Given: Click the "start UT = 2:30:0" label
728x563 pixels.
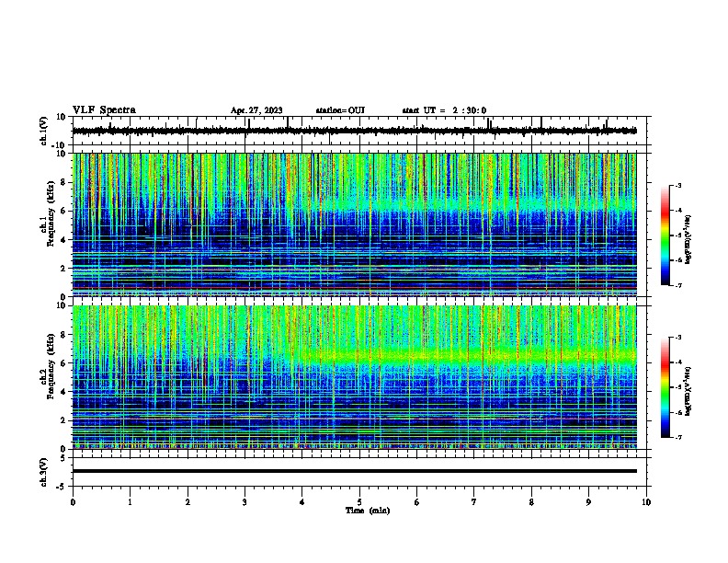Looking at the screenshot, I should pos(444,110).
